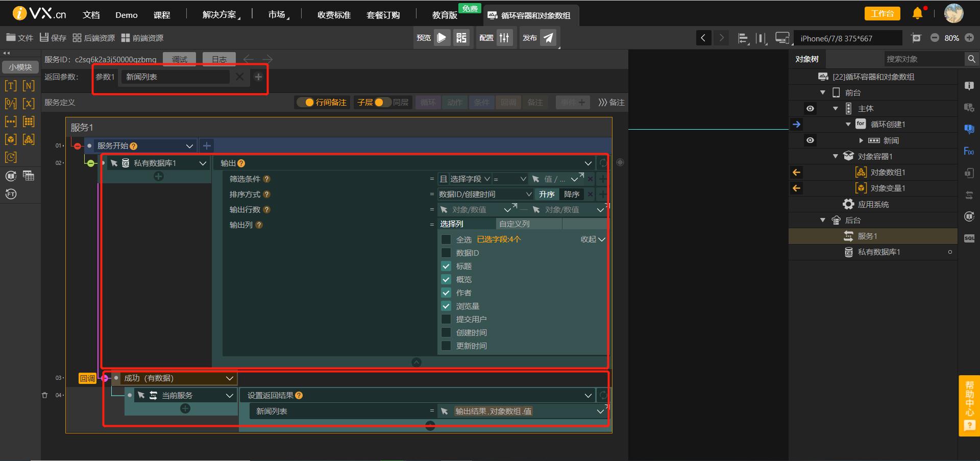Image resolution: width=980 pixels, height=461 pixels.
Task: Toggle 子层 / 同层 switch
Action: (x=383, y=102)
